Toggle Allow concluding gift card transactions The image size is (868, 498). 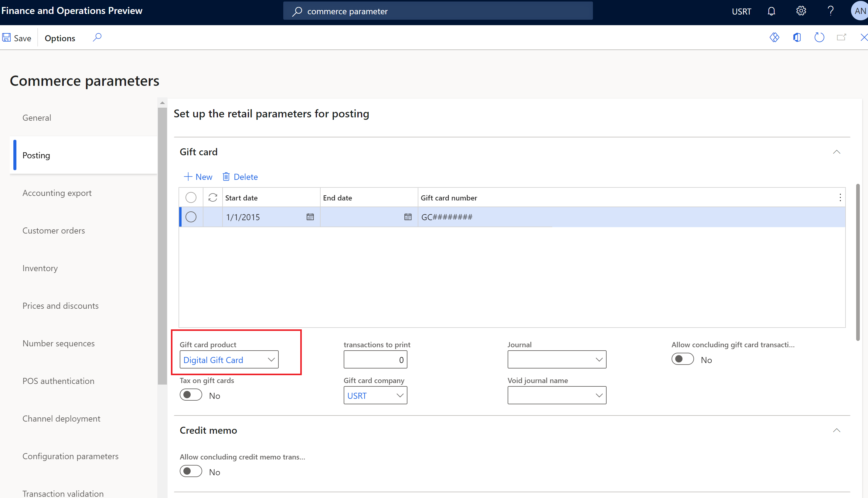pos(682,359)
